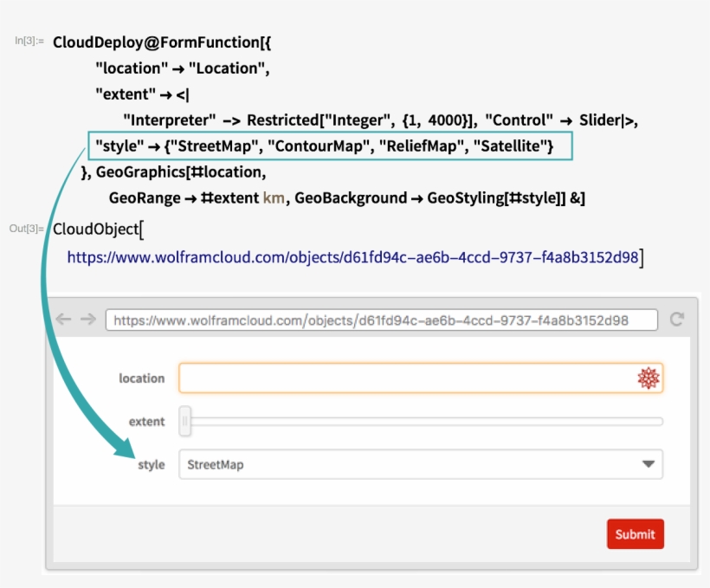Submit the form with red Submit button
The height and width of the screenshot is (588, 710).
tap(636, 534)
